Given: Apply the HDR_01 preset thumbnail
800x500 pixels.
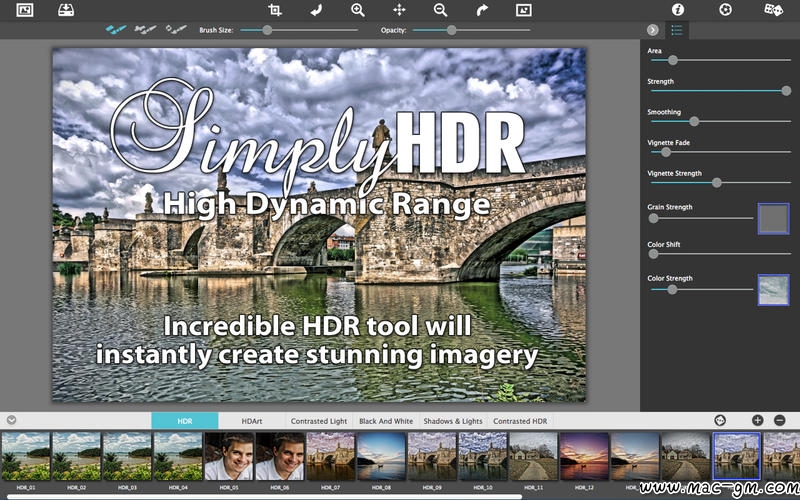Looking at the screenshot, I should [x=26, y=456].
